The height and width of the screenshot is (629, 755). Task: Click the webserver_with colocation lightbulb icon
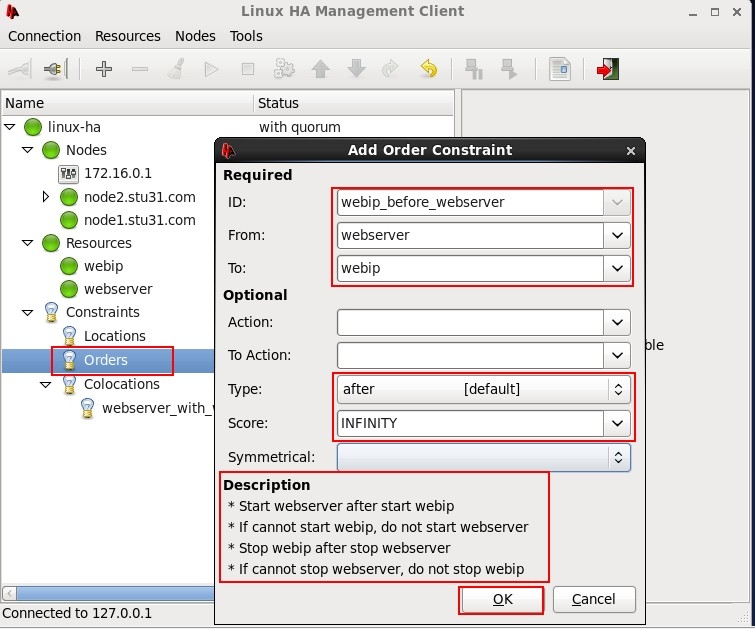pyautogui.click(x=87, y=408)
